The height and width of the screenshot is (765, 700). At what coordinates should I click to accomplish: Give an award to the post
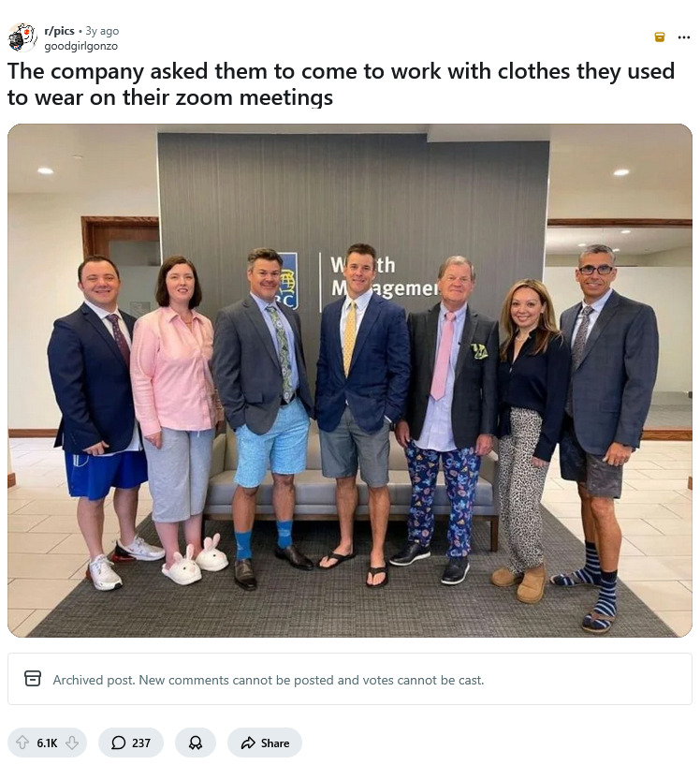point(196,743)
